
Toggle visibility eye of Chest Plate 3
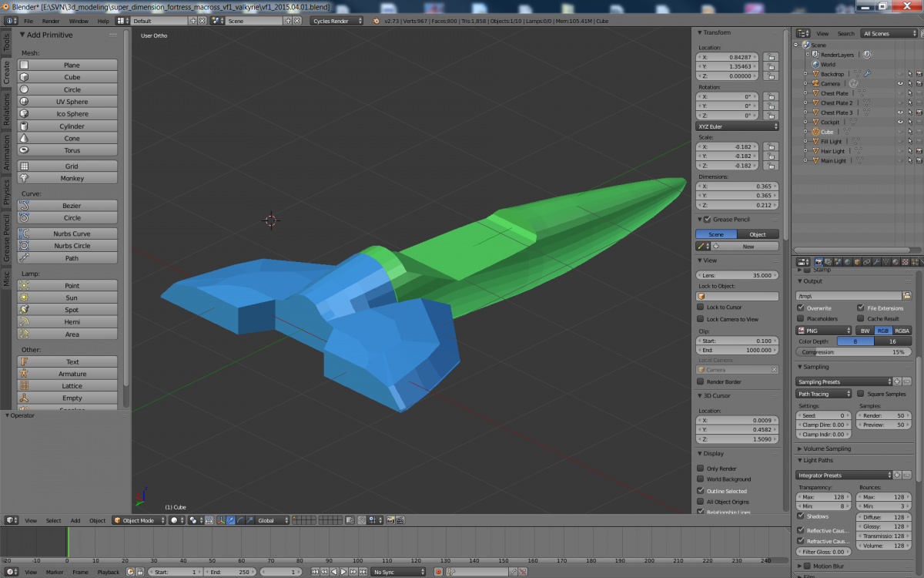pyautogui.click(x=900, y=113)
